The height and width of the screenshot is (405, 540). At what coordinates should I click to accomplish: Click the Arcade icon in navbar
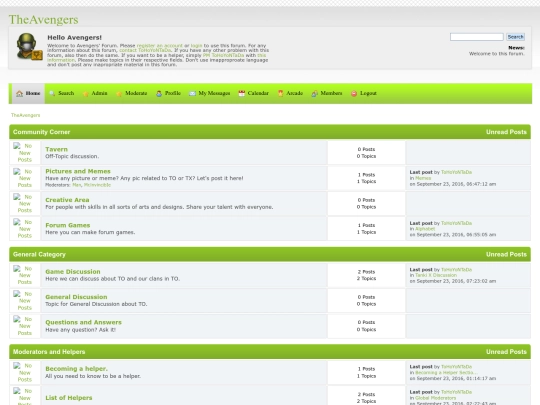280,93
